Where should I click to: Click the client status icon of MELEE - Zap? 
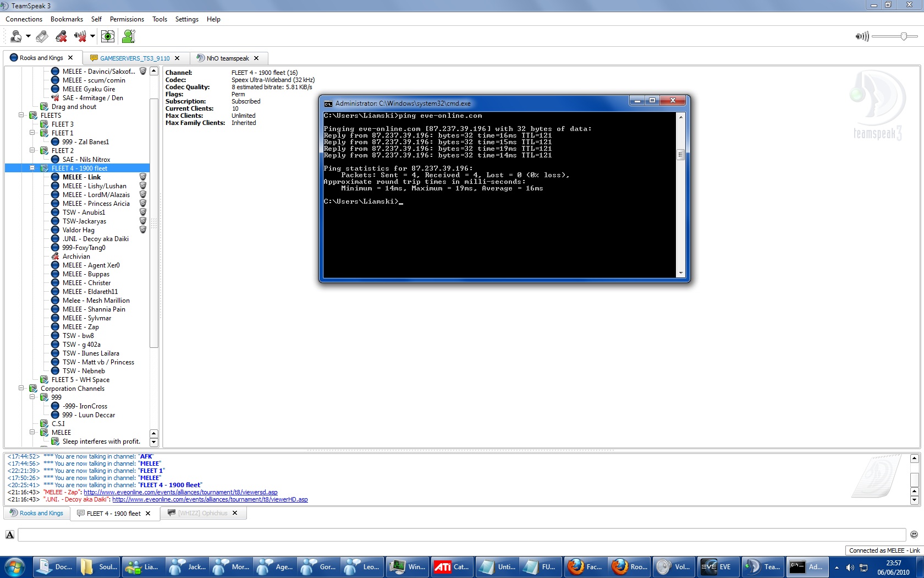coord(55,327)
